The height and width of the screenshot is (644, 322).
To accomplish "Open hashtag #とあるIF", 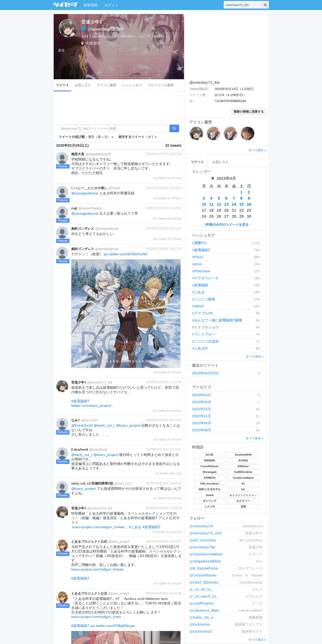I will tap(200, 348).
